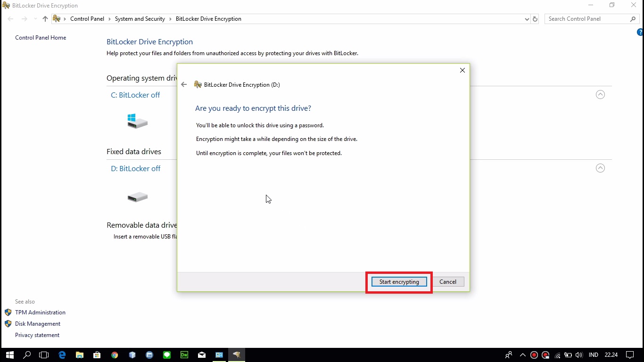Click the D: BitLocker off link
The image size is (644, 362).
coord(136,168)
